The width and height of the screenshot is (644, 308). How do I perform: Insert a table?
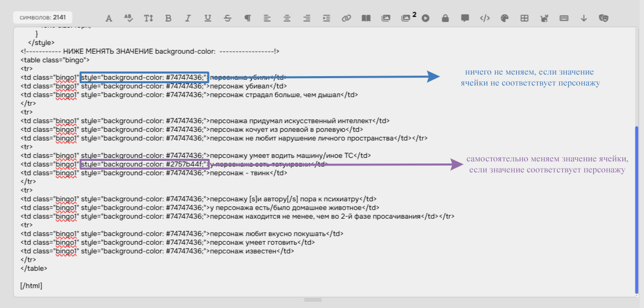tap(524, 18)
